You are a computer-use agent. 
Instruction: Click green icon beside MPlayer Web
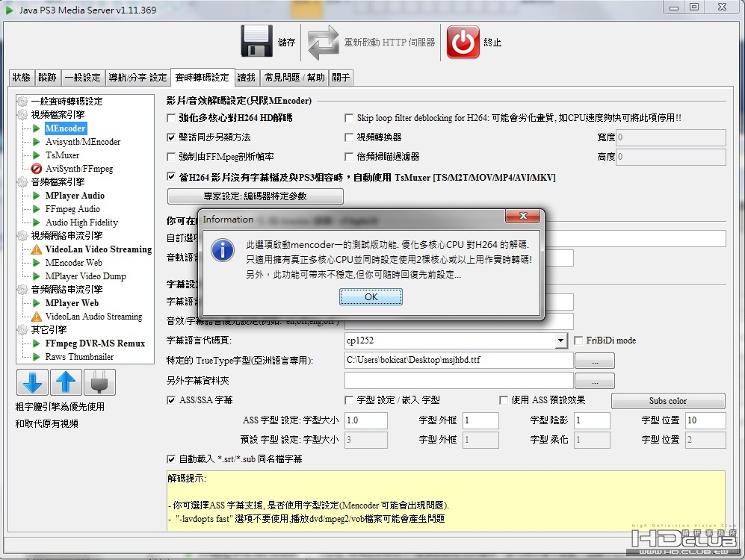click(36, 303)
